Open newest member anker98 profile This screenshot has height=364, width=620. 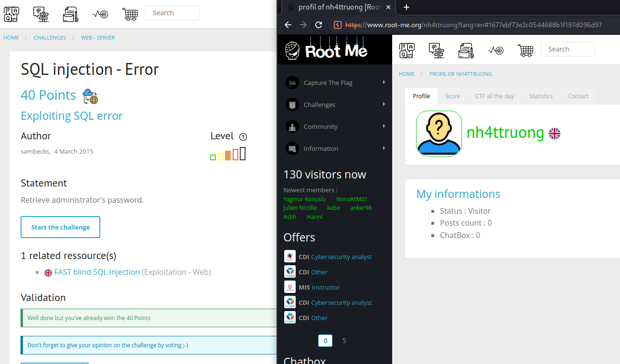(361, 208)
